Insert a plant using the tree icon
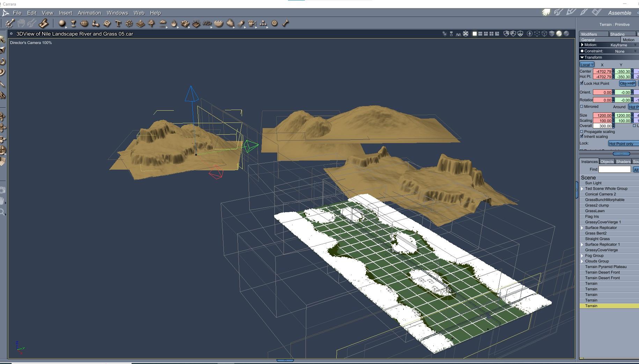Image resolution: width=639 pixels, height=364 pixels. [x=152, y=23]
